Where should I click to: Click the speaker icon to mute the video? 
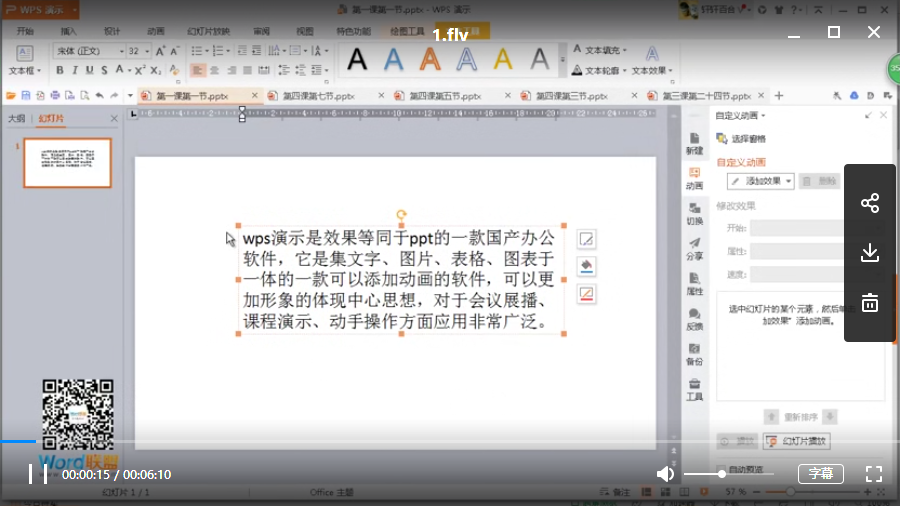tap(665, 474)
